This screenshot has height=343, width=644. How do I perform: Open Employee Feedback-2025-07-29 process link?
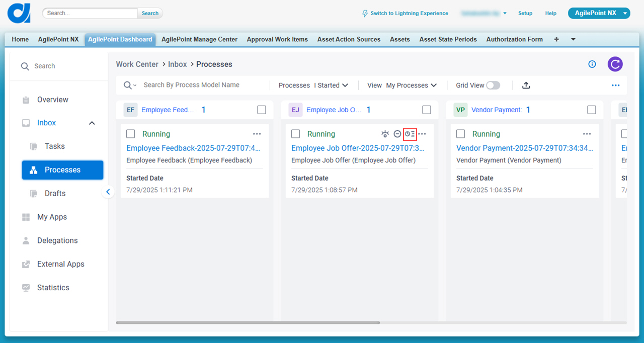[x=193, y=148]
